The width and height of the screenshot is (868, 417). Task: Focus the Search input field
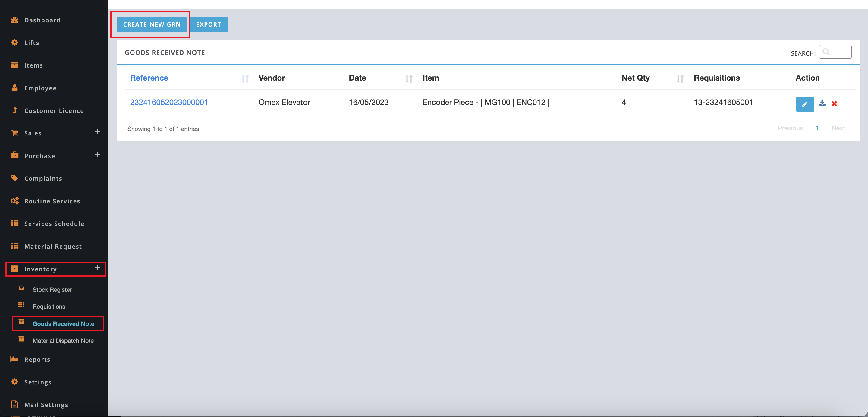coord(835,52)
